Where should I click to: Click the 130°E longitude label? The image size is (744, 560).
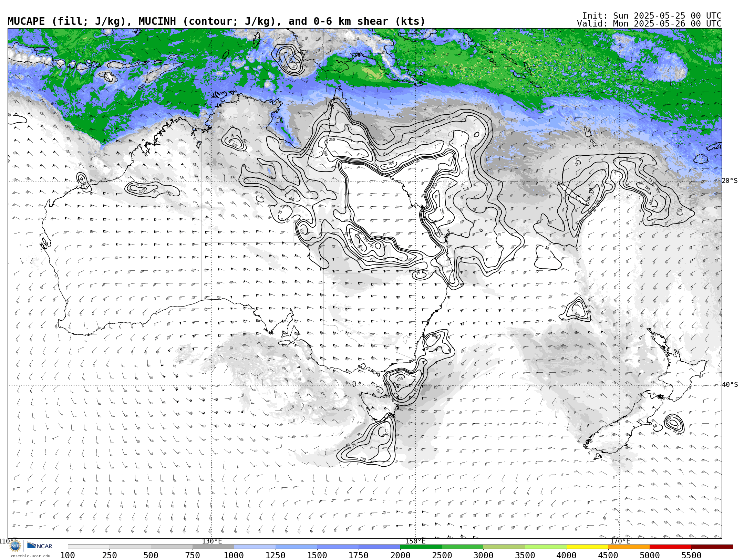pyautogui.click(x=212, y=541)
